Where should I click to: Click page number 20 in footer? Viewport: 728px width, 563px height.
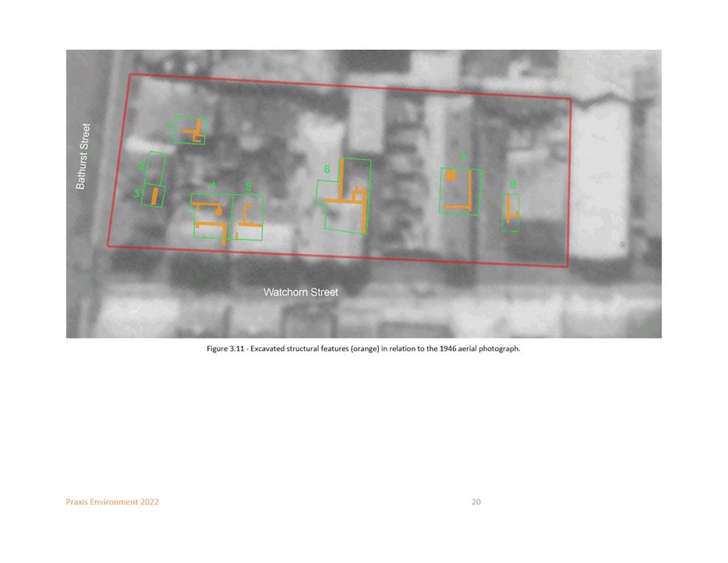coord(476,501)
